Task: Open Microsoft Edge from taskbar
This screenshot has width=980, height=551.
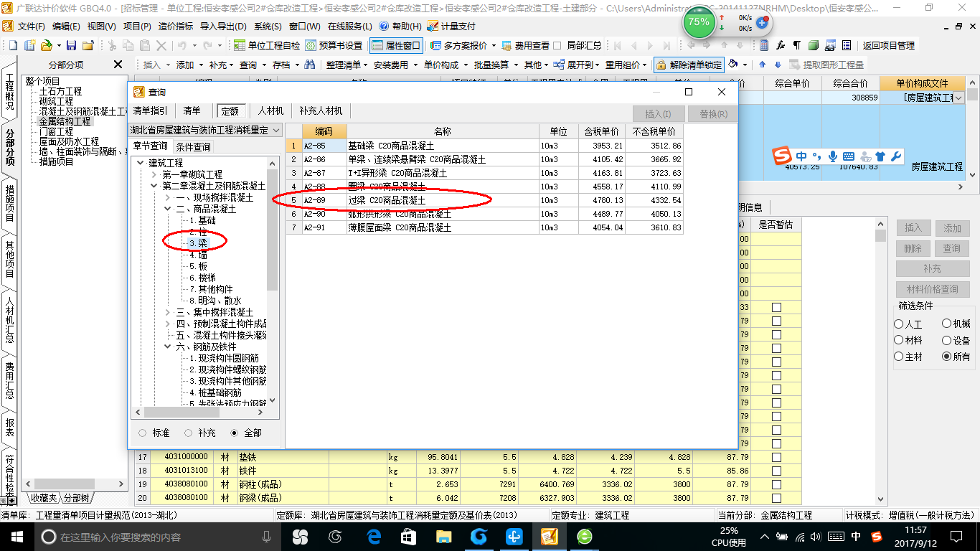Action: 374,536
